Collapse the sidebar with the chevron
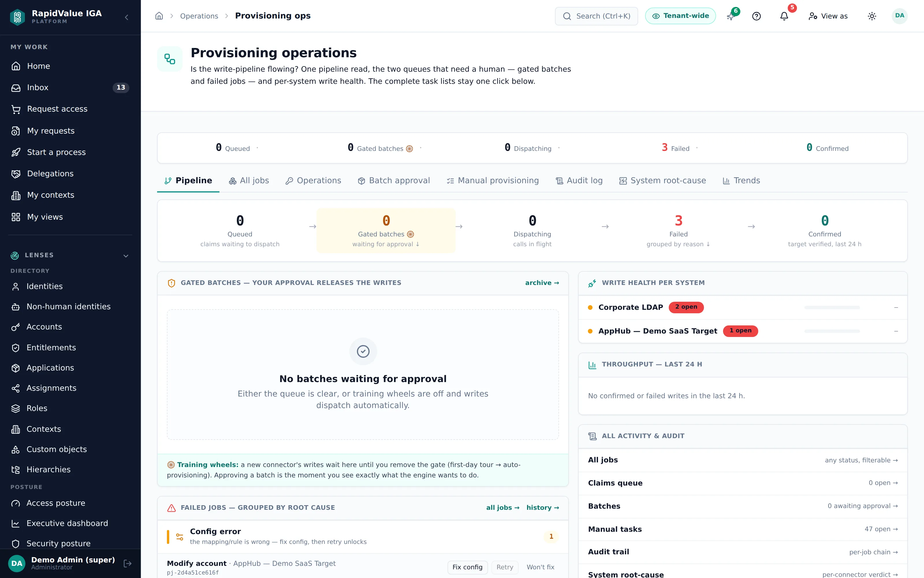924x578 pixels. coord(126,17)
